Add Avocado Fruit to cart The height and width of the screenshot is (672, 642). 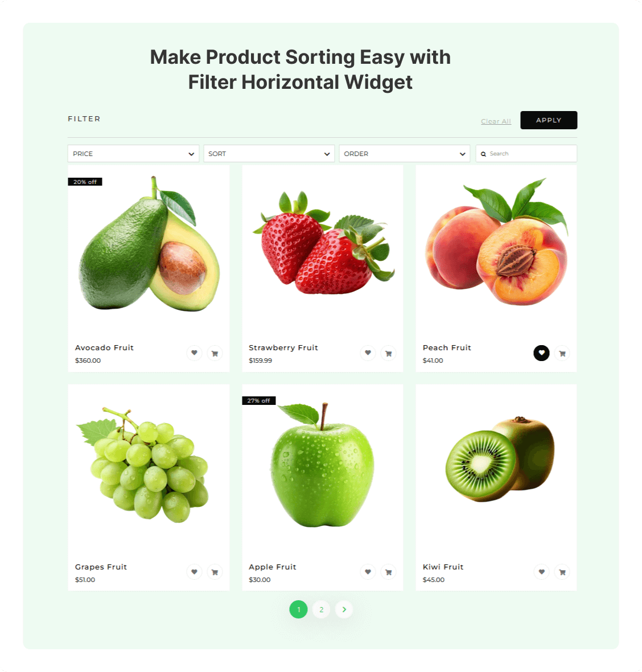[x=215, y=354]
